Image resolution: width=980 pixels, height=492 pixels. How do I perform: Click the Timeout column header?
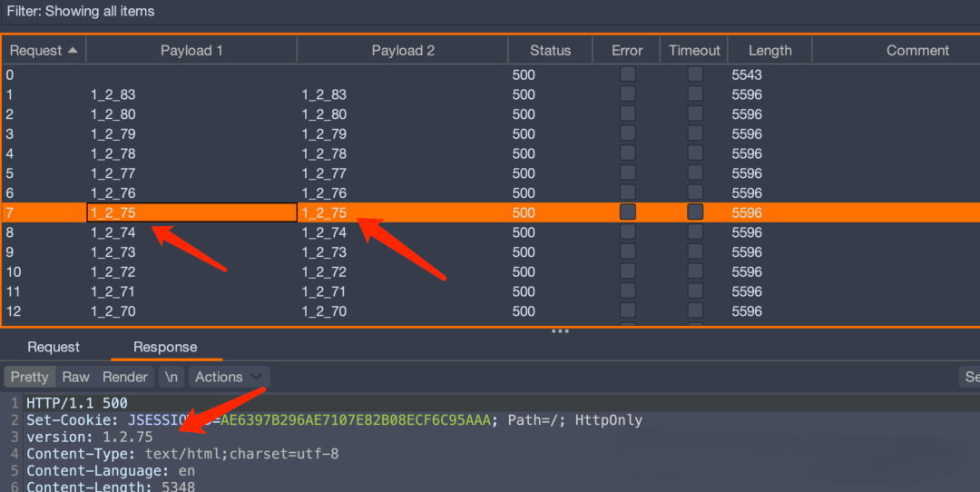pos(694,51)
